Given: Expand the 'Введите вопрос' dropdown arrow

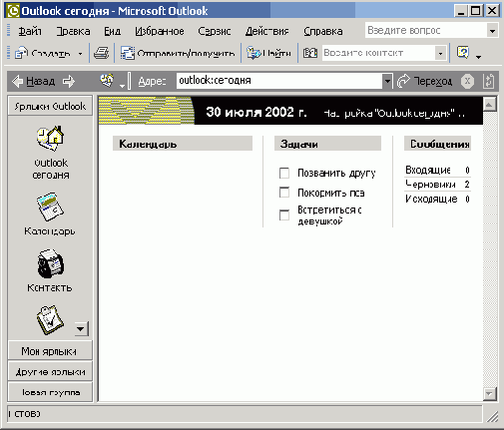Looking at the screenshot, I should coord(492,31).
